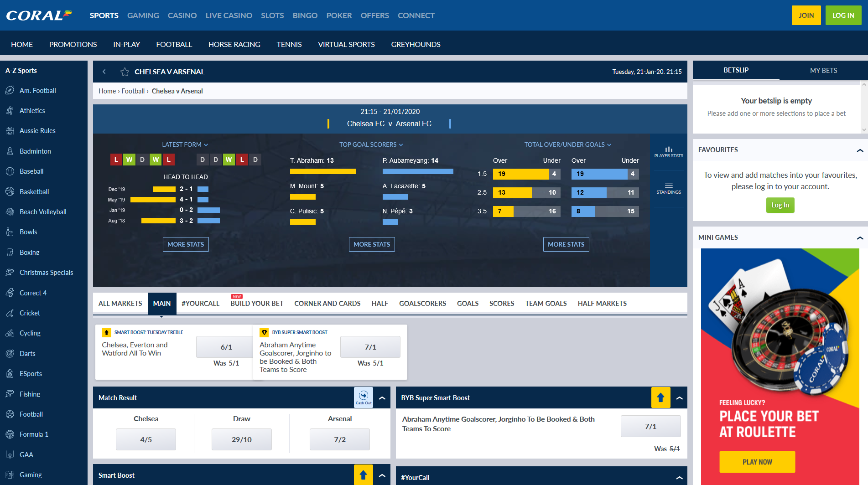Go back using the header arrow

click(104, 72)
